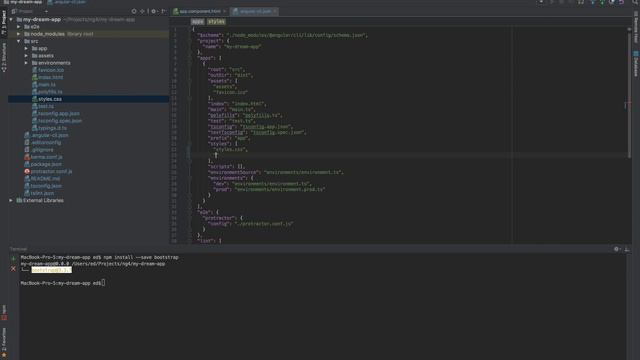Image resolution: width=640 pixels, height=360 pixels.
Task: Open the Favorites tool window tab
Action: pyautogui.click(x=4, y=342)
